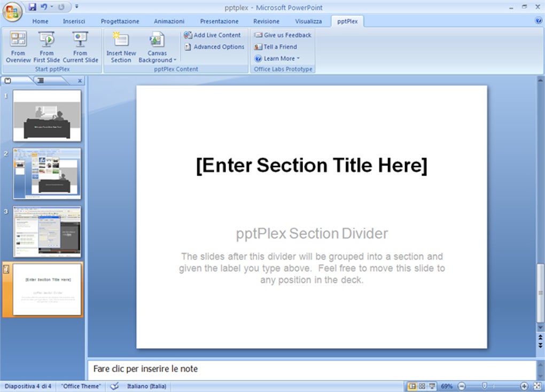The image size is (545, 392).
Task: Zoom out with the minus button
Action: tap(461, 386)
